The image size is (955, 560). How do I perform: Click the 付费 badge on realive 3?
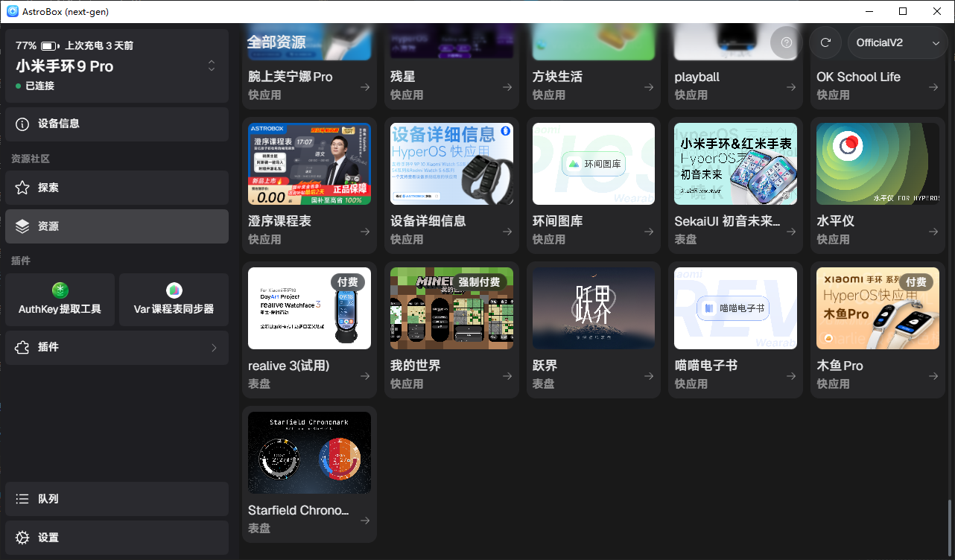pos(348,282)
